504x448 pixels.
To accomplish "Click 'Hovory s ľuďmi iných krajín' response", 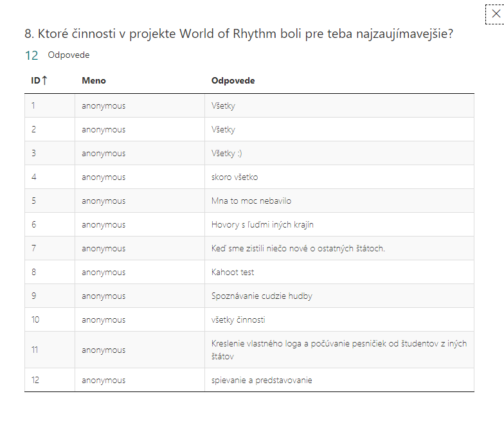I will pyautogui.click(x=262, y=225).
